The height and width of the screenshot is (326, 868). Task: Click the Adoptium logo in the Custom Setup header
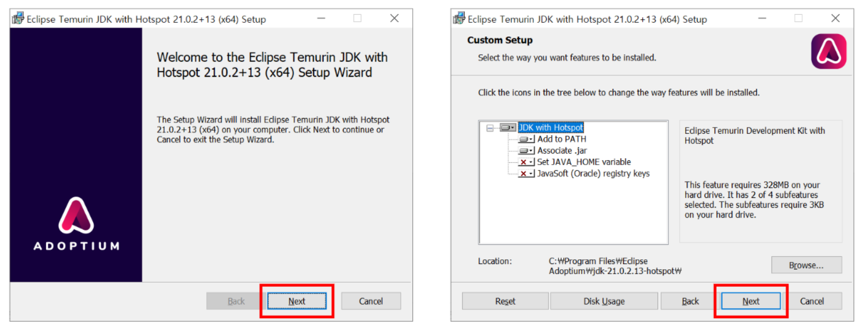[828, 51]
